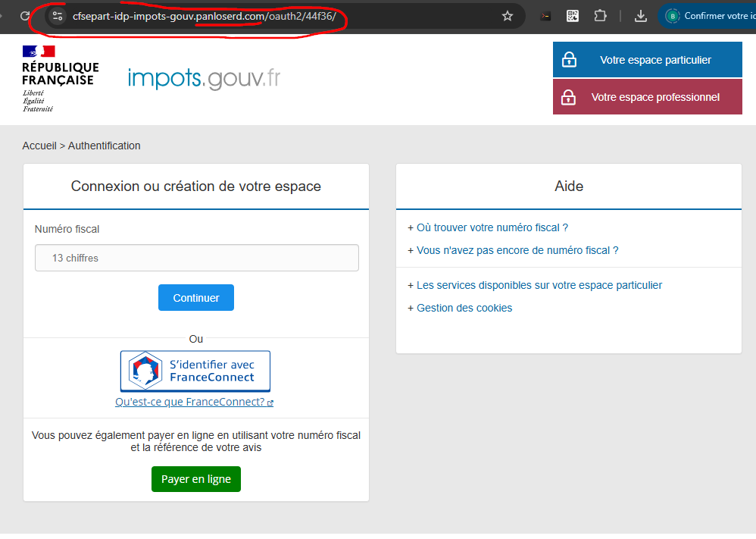The height and width of the screenshot is (539, 756).
Task: Select the padlock icon beside espace particulier
Action: coord(569,59)
